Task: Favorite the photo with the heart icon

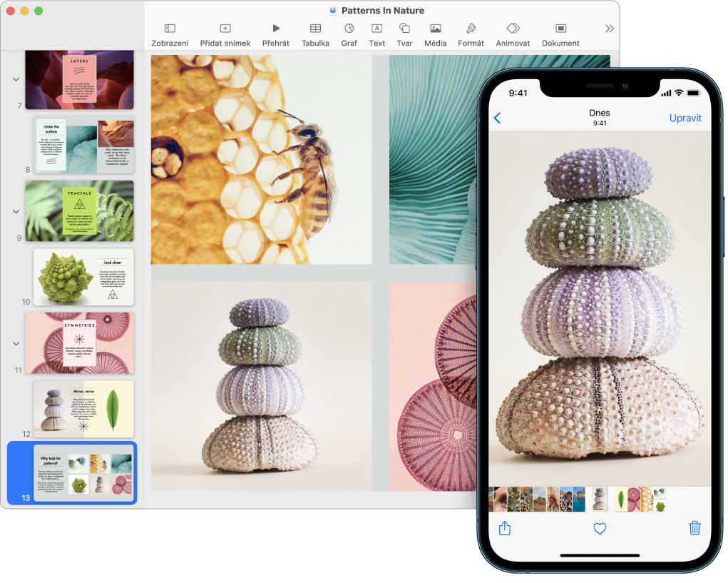Action: tap(600, 528)
